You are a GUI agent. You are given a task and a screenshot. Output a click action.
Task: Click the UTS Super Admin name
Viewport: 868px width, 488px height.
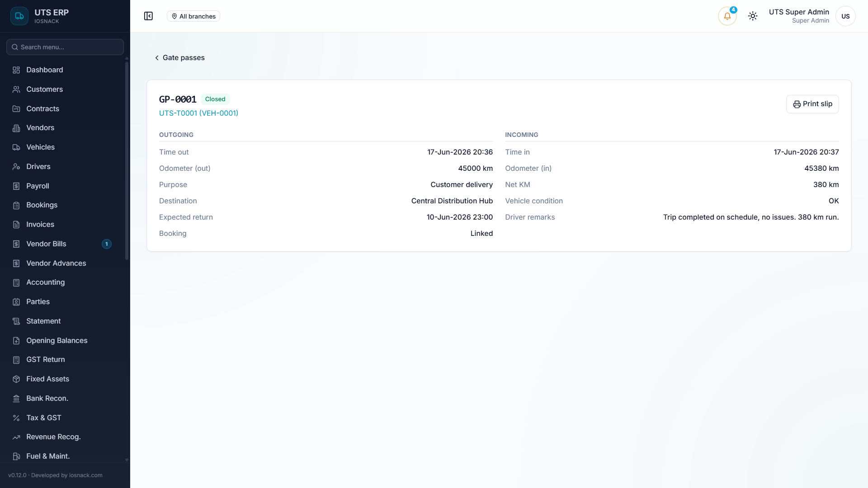[x=799, y=12]
